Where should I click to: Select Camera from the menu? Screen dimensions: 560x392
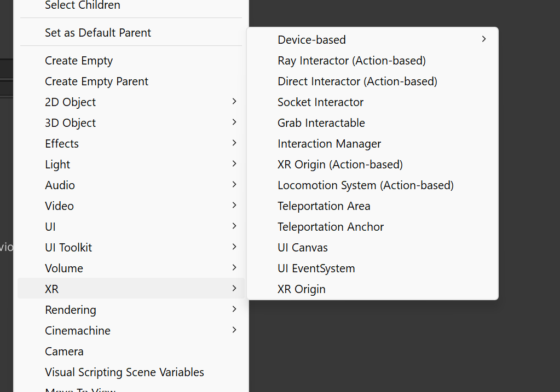(64, 352)
